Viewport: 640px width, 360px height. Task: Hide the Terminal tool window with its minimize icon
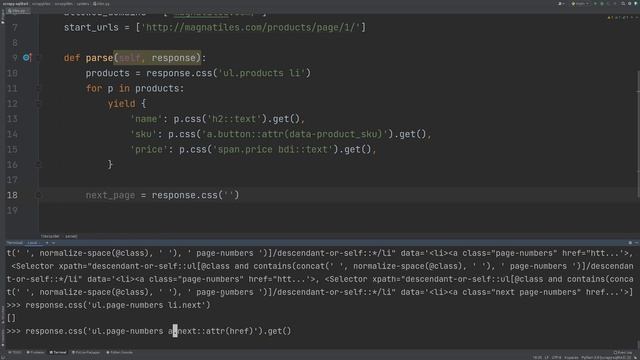click(x=636, y=243)
